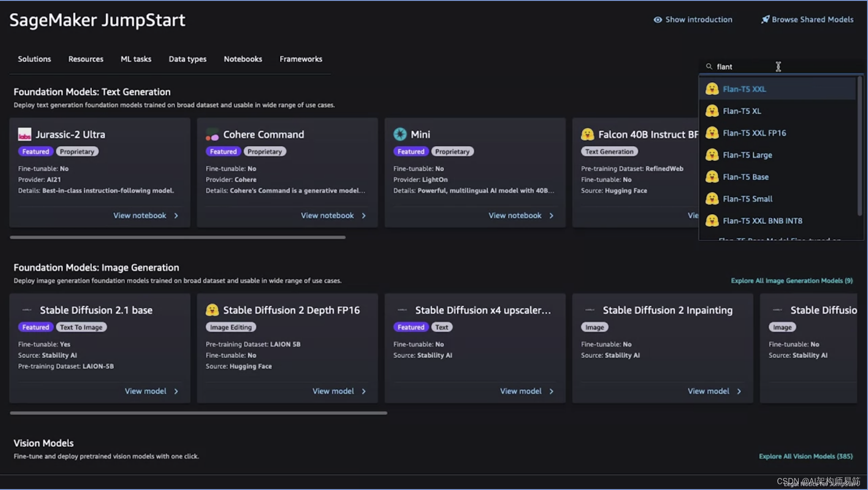Open the ML tasks tab
Screen dimensions: 868x490
136,59
